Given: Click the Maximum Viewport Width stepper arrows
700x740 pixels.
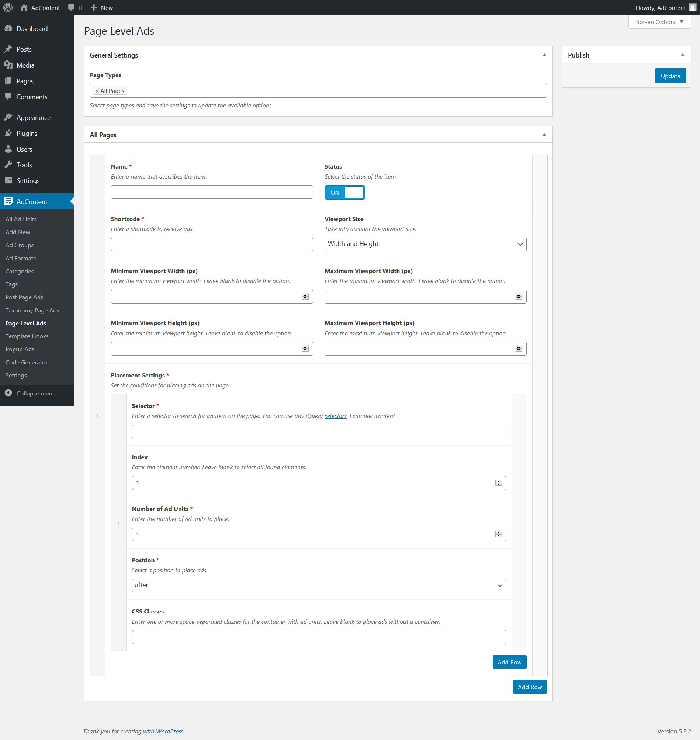Looking at the screenshot, I should coord(519,297).
